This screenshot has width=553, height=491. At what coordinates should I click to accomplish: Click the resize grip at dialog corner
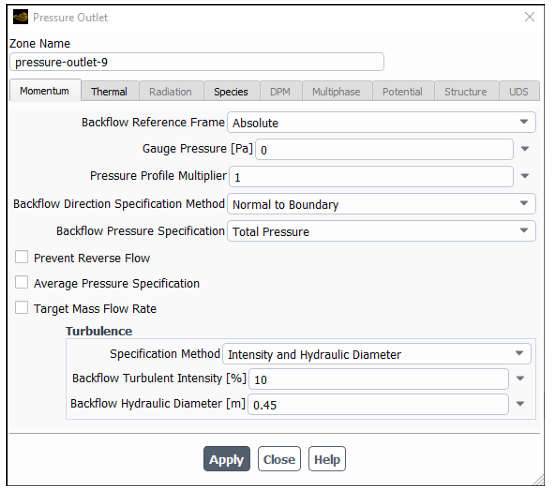tap(539, 480)
